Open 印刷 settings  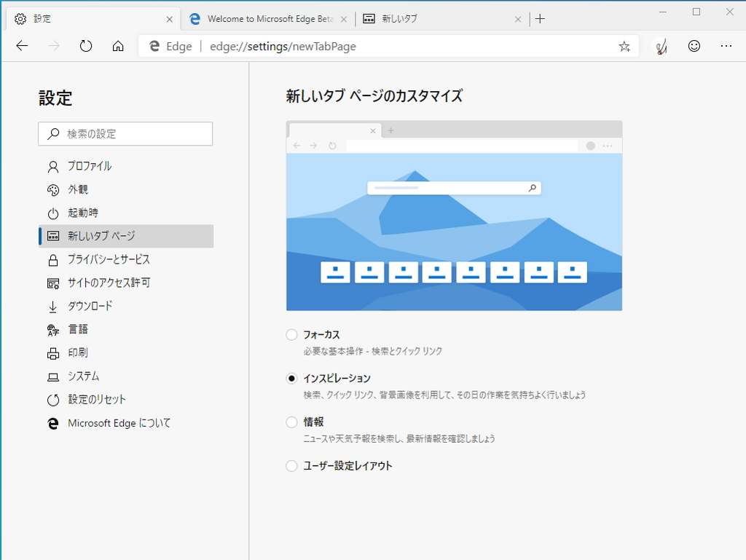125,352
